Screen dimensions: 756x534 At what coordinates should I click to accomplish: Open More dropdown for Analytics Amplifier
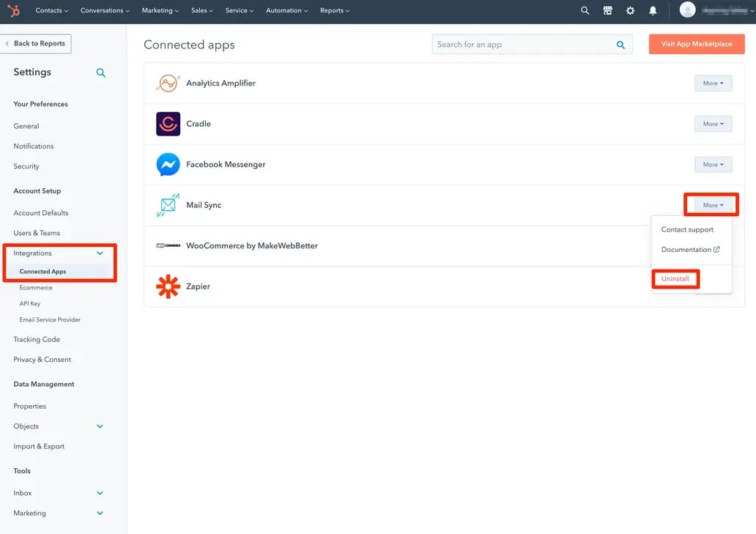(713, 84)
